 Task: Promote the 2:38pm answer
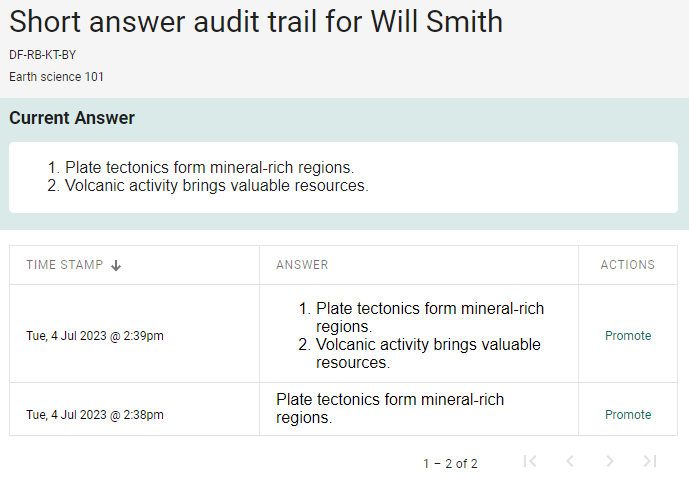[628, 415]
